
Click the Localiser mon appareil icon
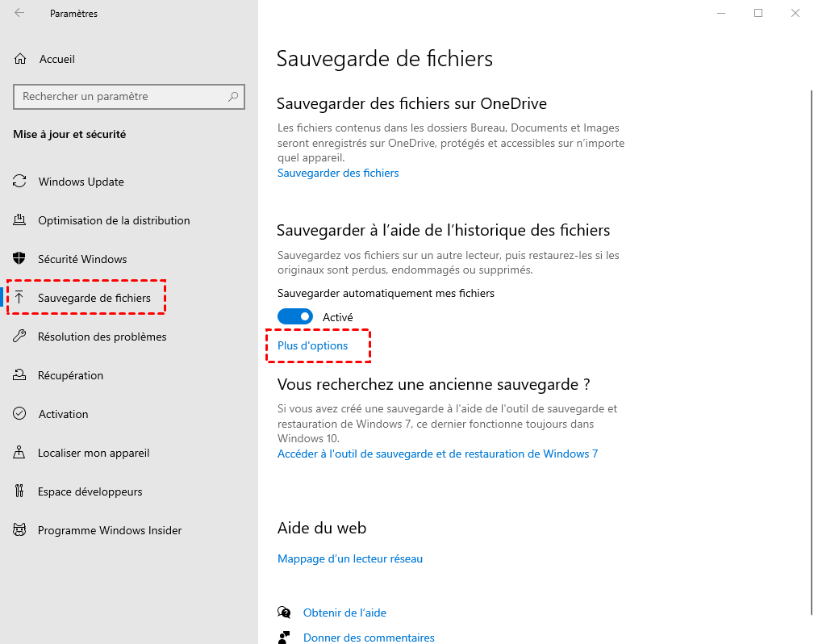(x=19, y=453)
